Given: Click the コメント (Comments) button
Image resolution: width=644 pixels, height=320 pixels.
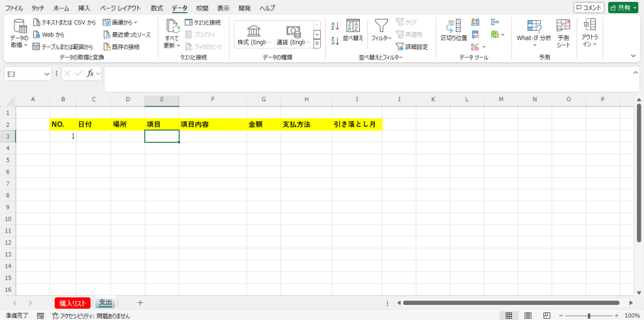Looking at the screenshot, I should tap(589, 8).
